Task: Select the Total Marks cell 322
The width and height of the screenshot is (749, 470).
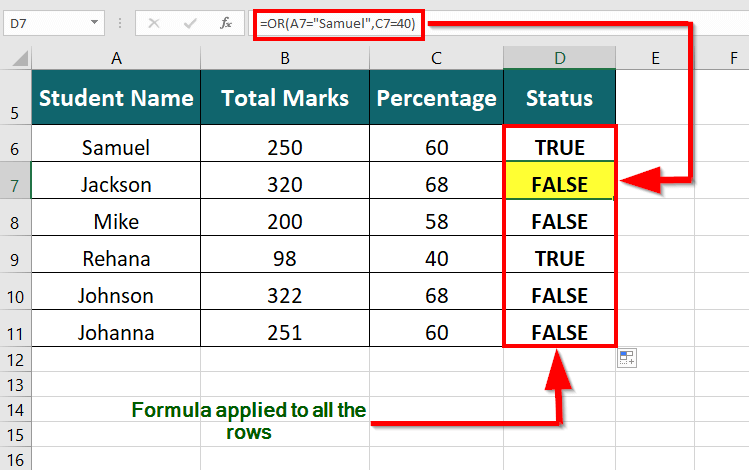Action: [x=285, y=291]
